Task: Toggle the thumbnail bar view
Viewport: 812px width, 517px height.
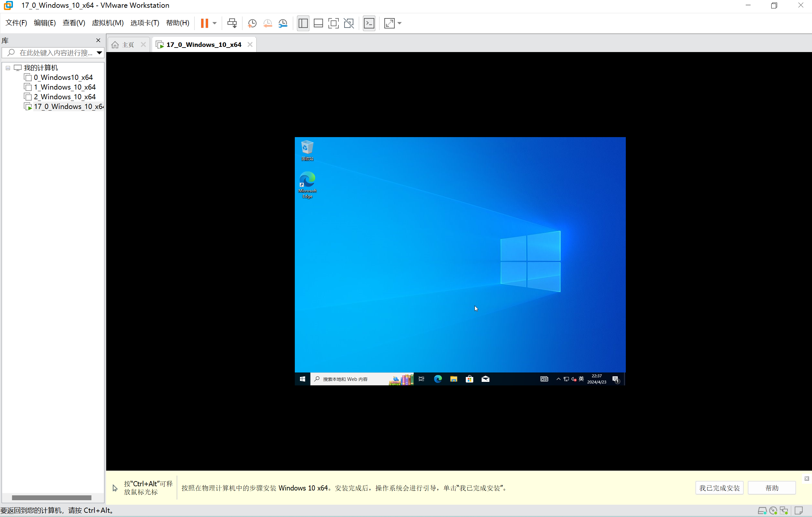Action: (318, 23)
